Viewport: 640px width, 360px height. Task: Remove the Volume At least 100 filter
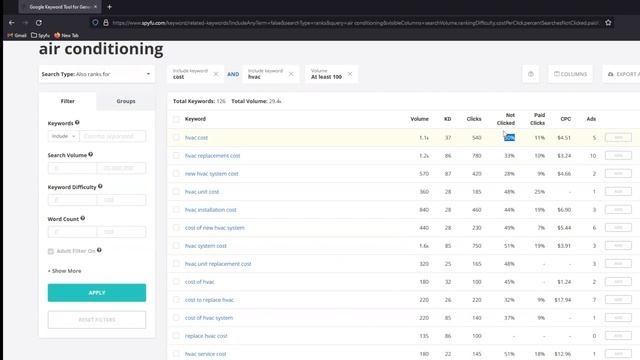pos(350,74)
